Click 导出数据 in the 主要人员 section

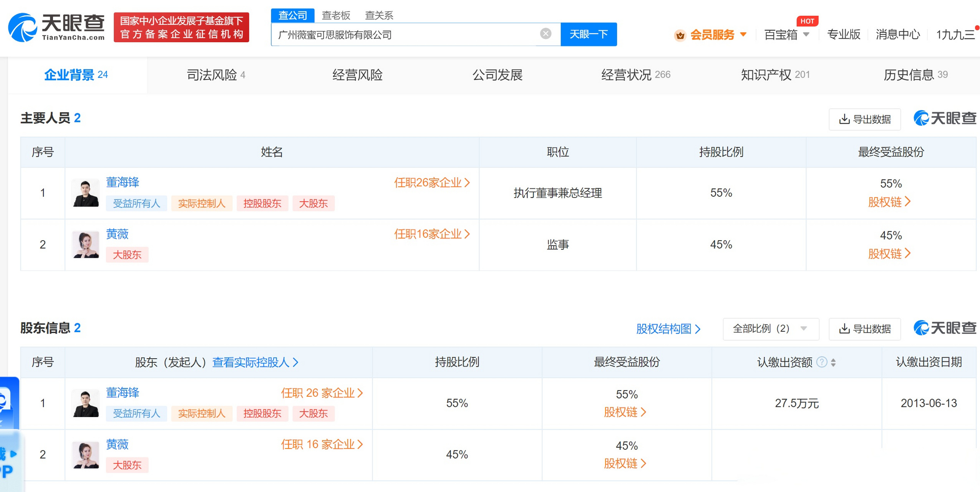tap(865, 119)
